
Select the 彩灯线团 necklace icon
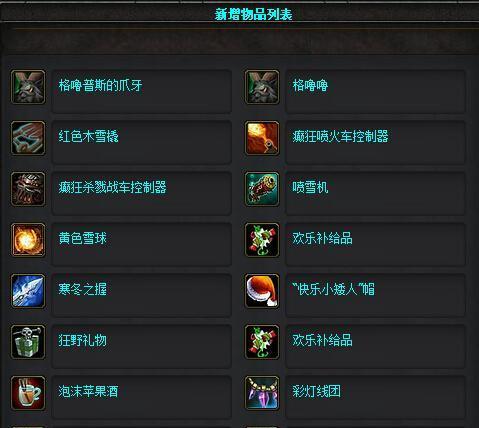[x=262, y=393]
